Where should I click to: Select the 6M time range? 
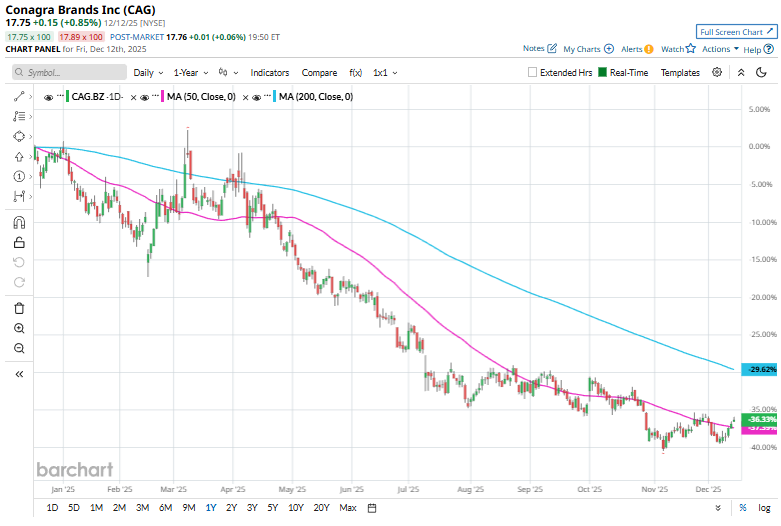(x=165, y=508)
